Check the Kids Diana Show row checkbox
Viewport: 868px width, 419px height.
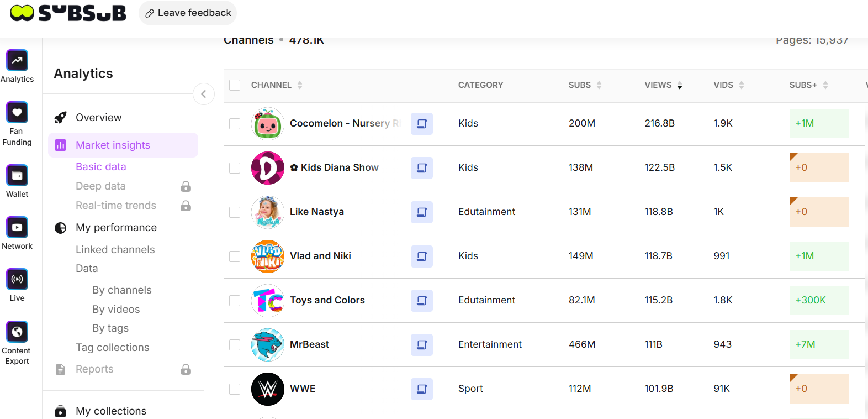(235, 168)
